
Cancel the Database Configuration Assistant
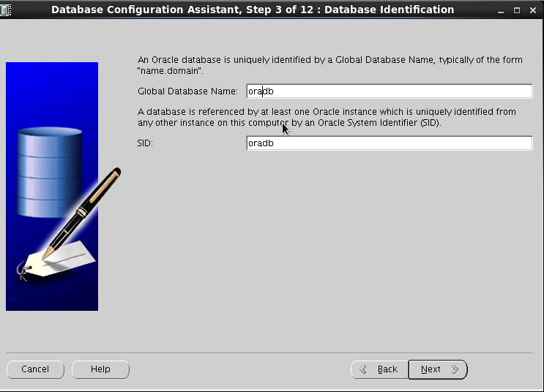(x=35, y=369)
